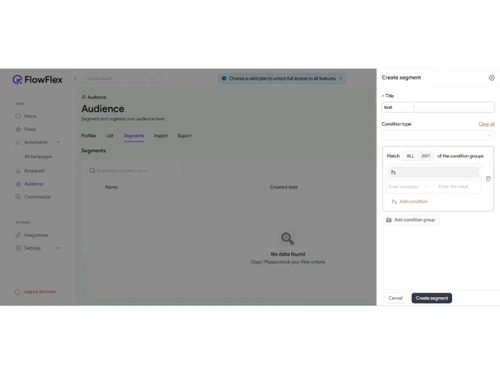The image size is (500, 375).
Task: Open Home from the sidebar
Action: (30, 116)
